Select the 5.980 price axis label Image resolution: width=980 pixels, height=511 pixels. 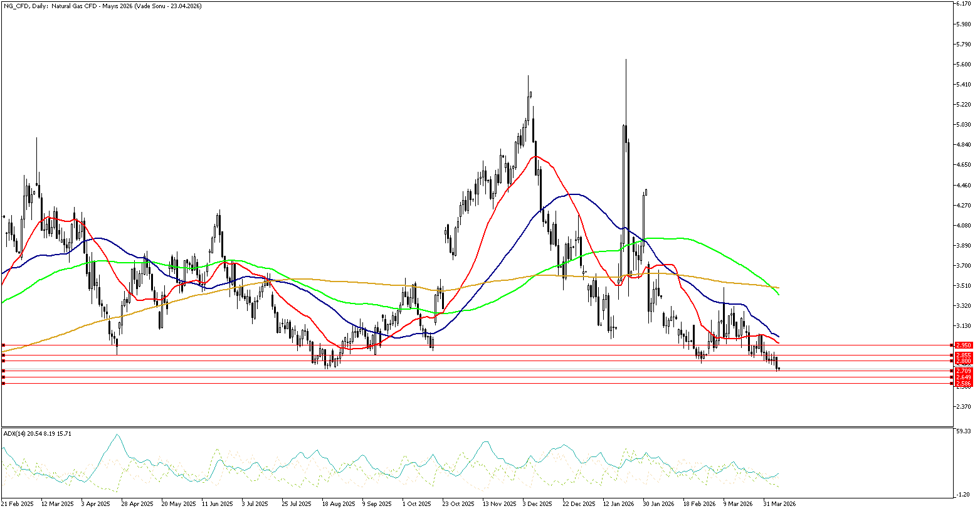[x=964, y=24]
